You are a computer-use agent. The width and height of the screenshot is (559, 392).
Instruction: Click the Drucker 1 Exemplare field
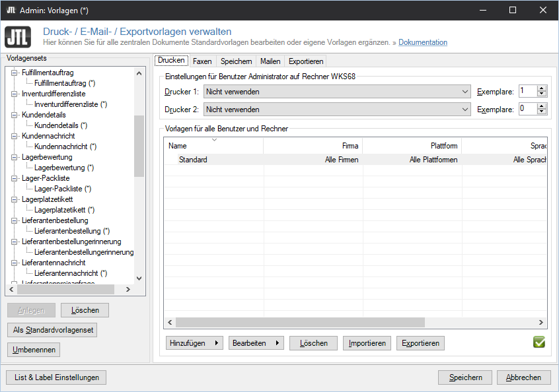click(528, 91)
